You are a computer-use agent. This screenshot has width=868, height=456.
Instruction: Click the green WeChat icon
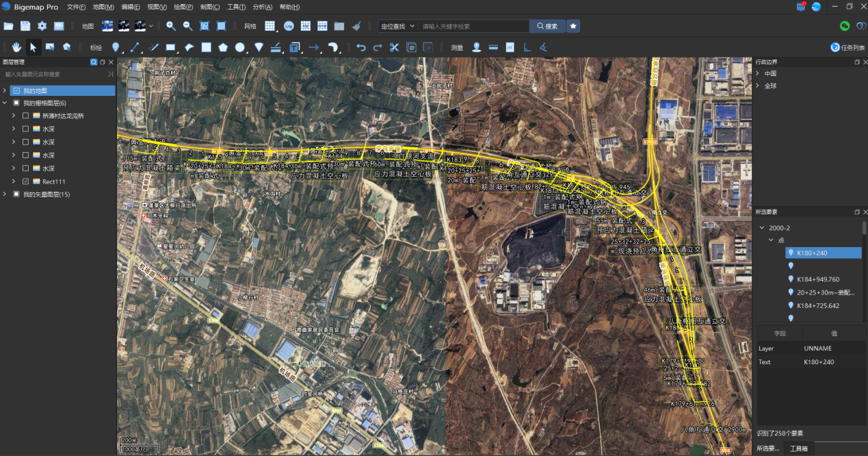[845, 26]
